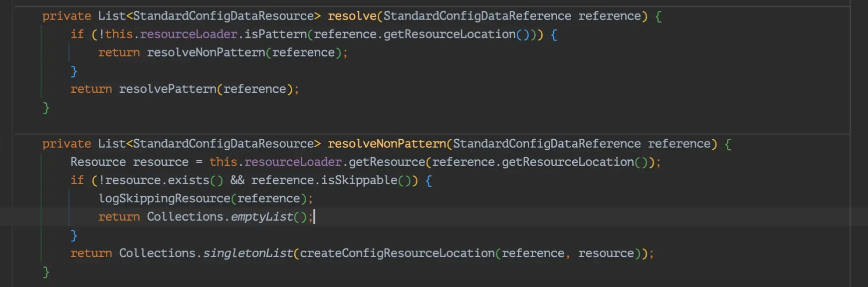Click 'Collections' in the emptyList line
This screenshot has width=868, height=287.
[185, 217]
